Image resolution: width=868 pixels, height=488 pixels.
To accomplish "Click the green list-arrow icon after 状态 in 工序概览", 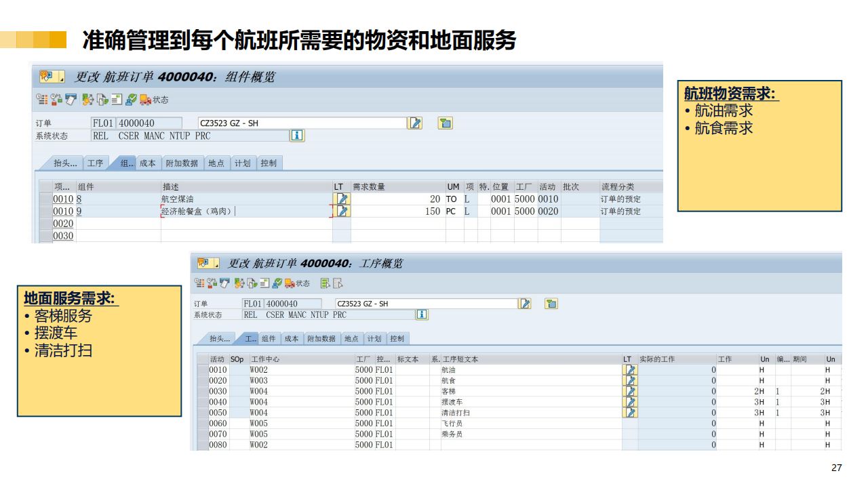I will coord(325,283).
